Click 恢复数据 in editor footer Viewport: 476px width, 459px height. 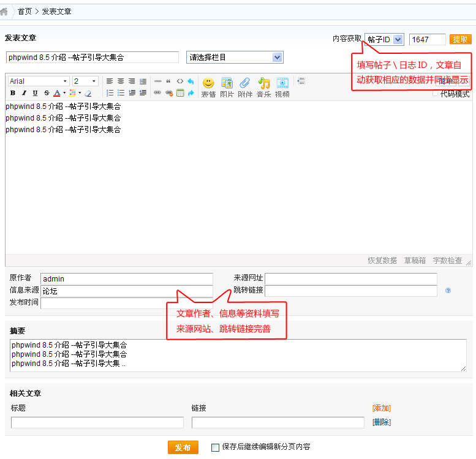[x=382, y=261]
